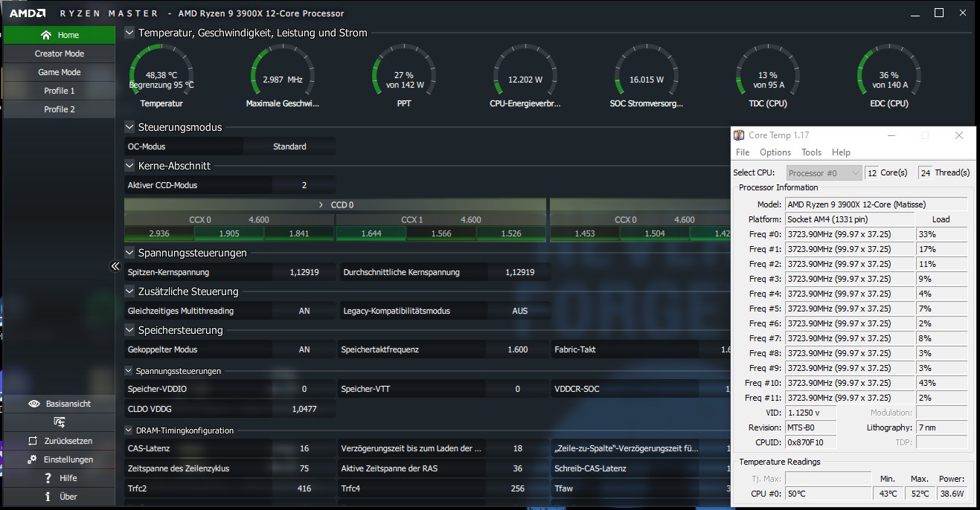This screenshot has height=510, width=980.
Task: Click the EDC (CPU) gauge
Action: pyautogui.click(x=888, y=77)
